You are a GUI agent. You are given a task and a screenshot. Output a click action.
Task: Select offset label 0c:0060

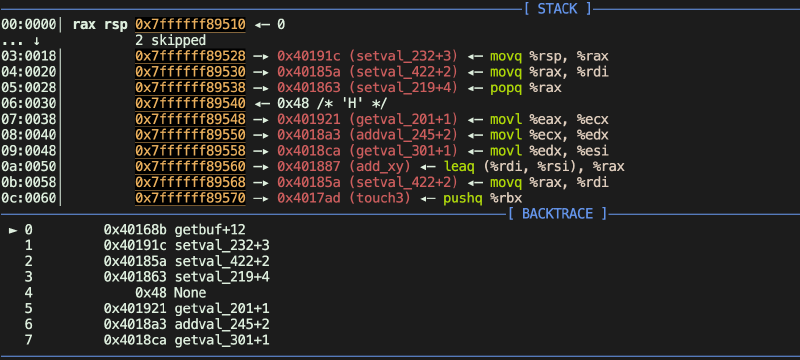point(29,198)
